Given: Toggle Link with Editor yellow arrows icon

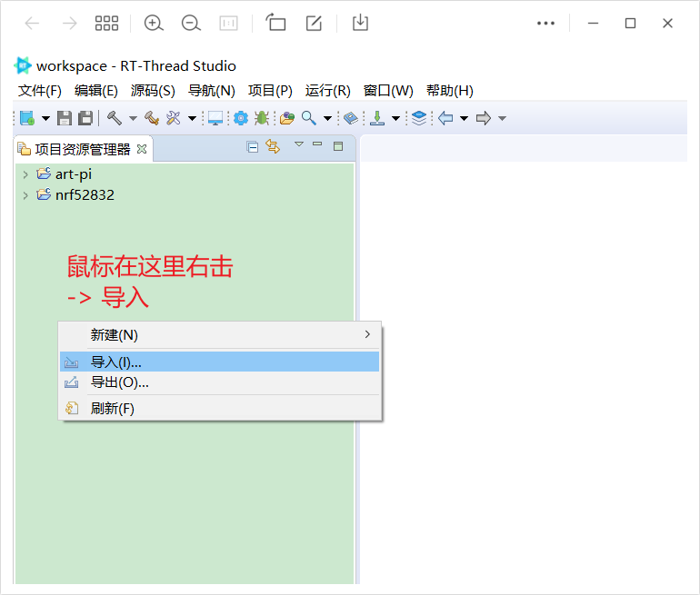Looking at the screenshot, I should click(x=272, y=147).
